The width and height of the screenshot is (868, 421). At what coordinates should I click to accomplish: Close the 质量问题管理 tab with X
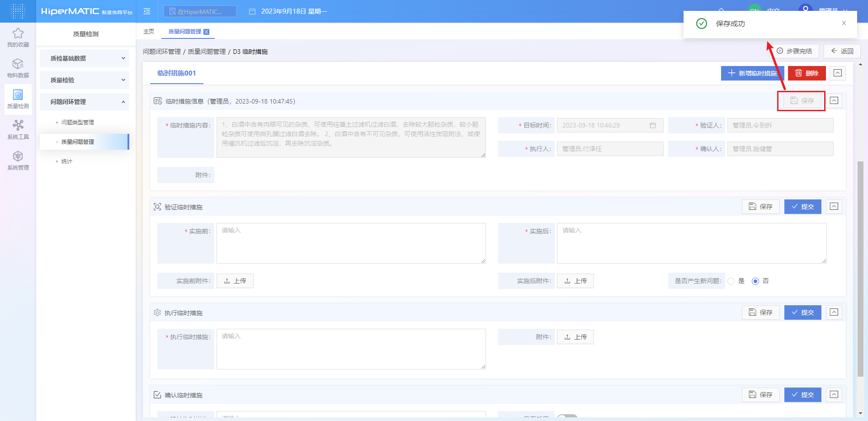point(207,32)
